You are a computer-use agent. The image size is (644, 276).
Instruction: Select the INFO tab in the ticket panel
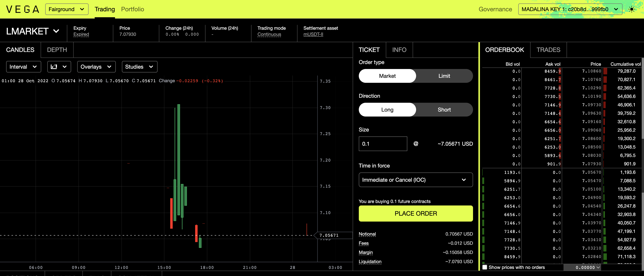pos(399,50)
